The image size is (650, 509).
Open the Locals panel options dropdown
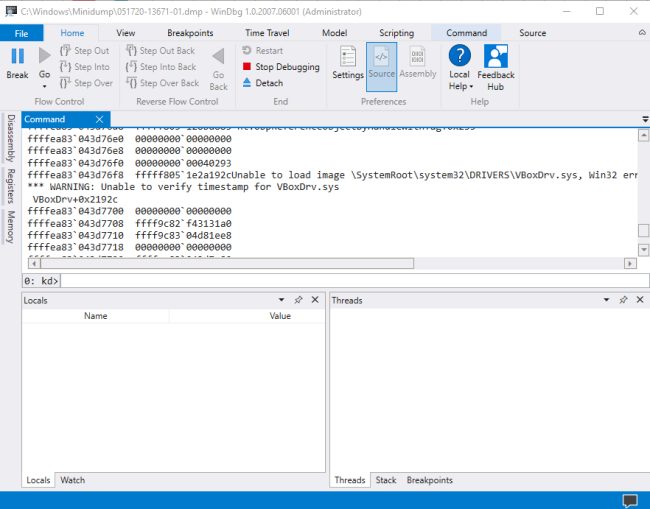(281, 300)
